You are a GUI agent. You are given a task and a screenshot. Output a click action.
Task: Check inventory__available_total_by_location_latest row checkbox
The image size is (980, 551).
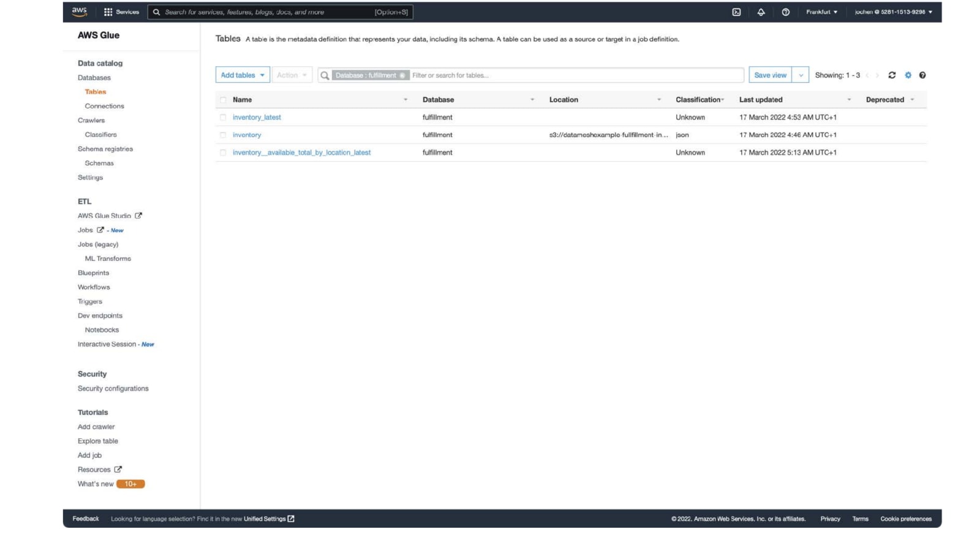click(x=223, y=152)
